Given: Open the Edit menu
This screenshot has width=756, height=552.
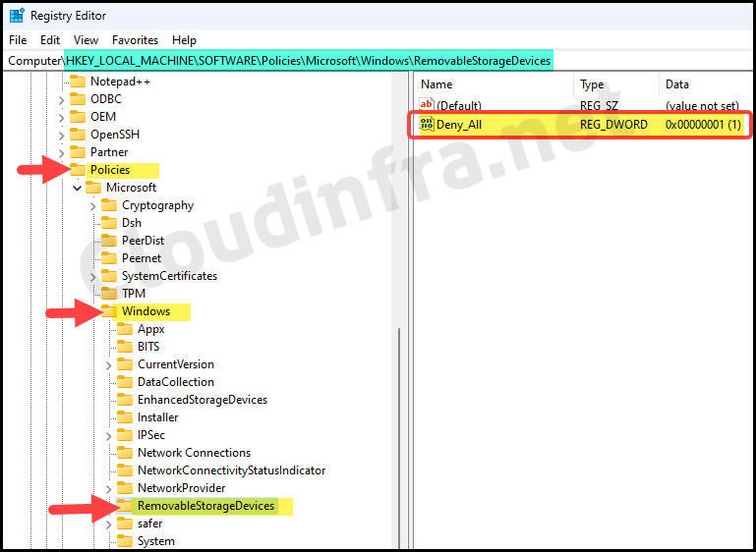Looking at the screenshot, I should 50,40.
